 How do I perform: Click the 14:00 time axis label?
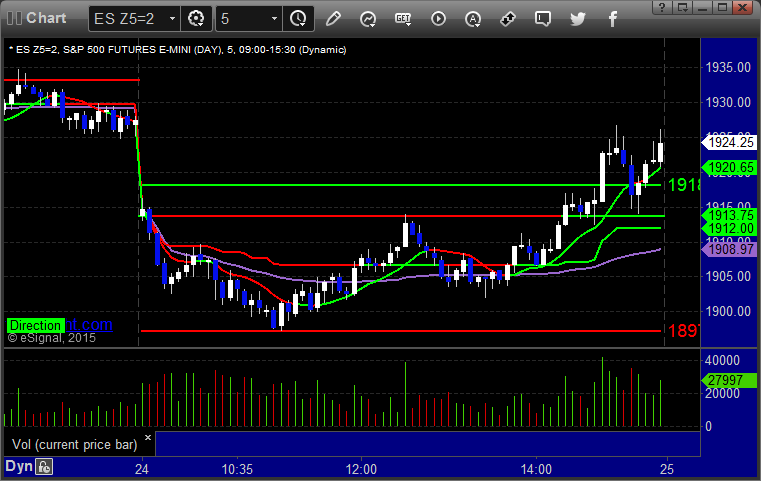(536, 469)
